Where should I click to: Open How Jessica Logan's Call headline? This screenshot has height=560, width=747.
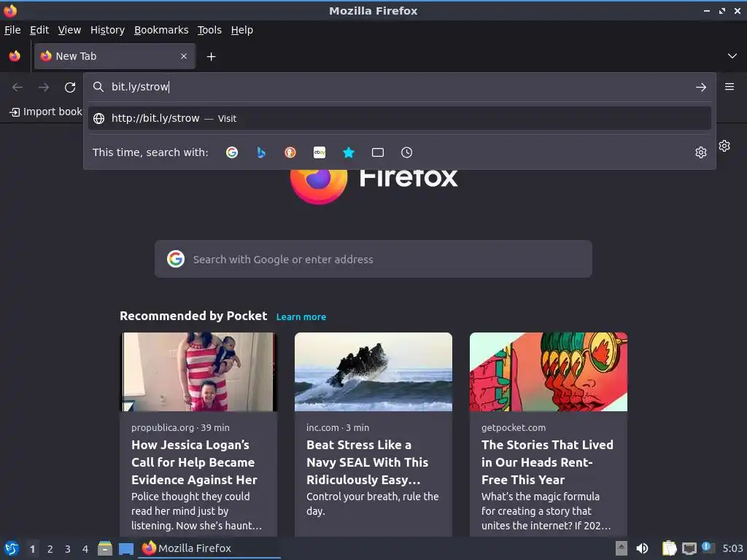click(x=194, y=462)
